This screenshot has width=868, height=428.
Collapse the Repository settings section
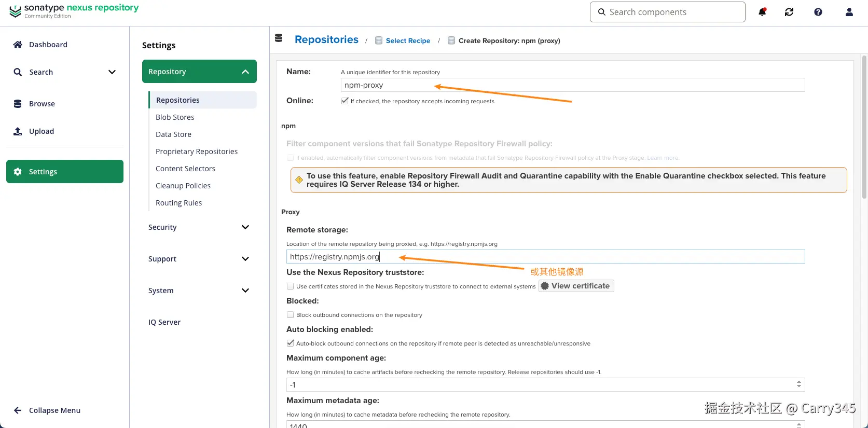pyautogui.click(x=245, y=72)
